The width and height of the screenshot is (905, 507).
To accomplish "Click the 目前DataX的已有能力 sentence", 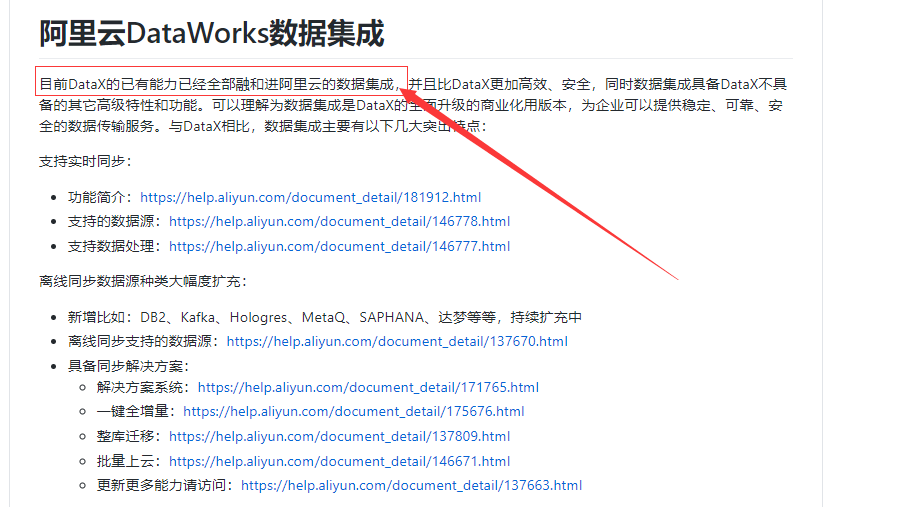I will (x=220, y=84).
